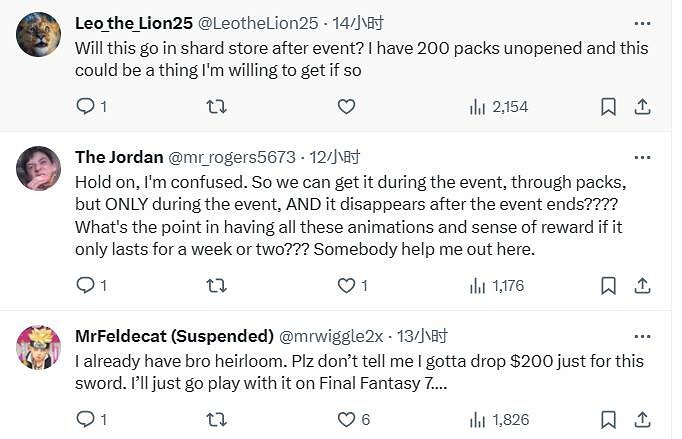This screenshot has height=439, width=682.
Task: Open more options on Leo_the_Lion25's tweet
Action: click(642, 22)
